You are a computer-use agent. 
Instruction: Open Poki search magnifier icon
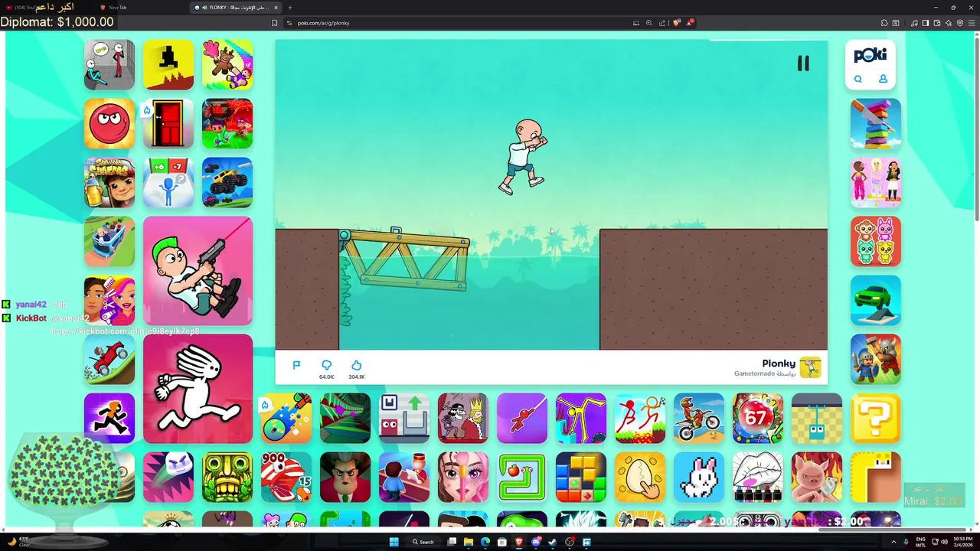click(x=858, y=79)
